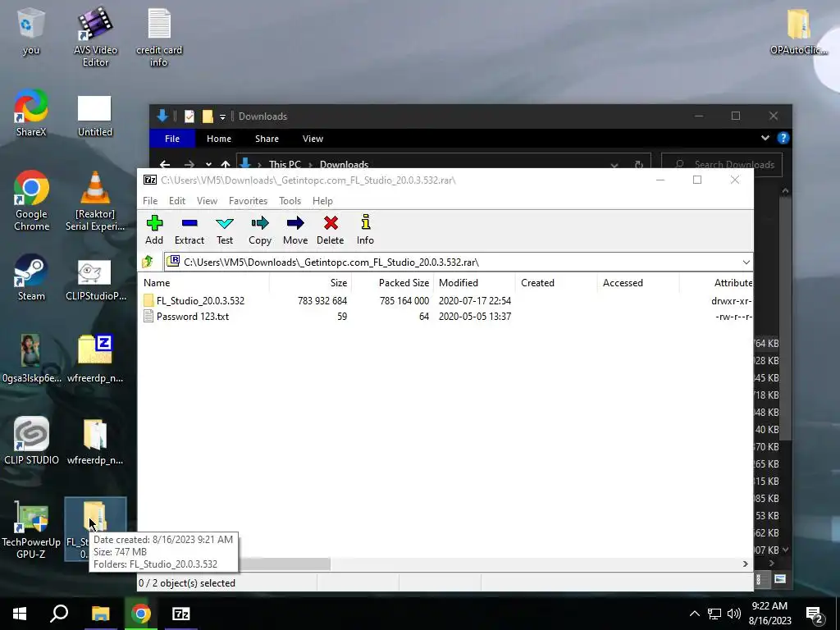Click the Extract toolbar icon
The height and width of the screenshot is (630, 840).
tap(189, 230)
